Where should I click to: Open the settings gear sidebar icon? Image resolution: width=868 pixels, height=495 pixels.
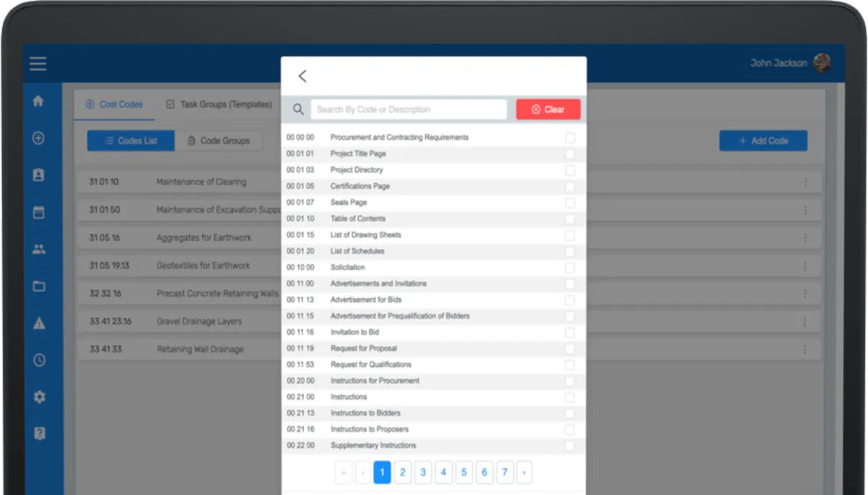pos(39,397)
